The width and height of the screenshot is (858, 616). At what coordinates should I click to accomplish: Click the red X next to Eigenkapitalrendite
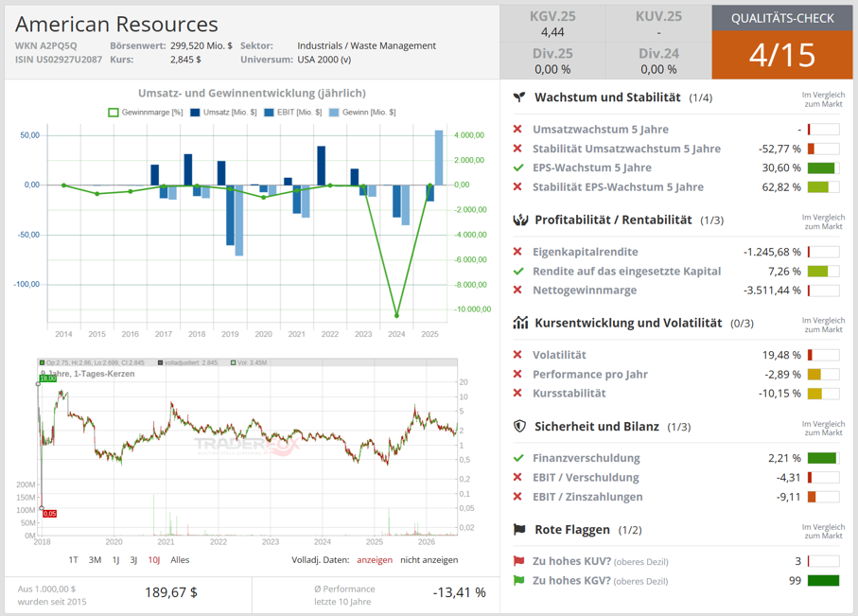pyautogui.click(x=517, y=252)
